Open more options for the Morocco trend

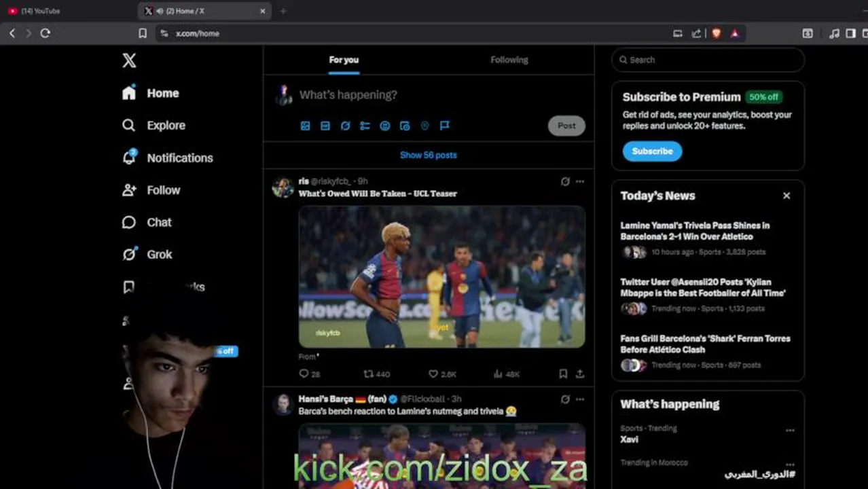(x=790, y=465)
